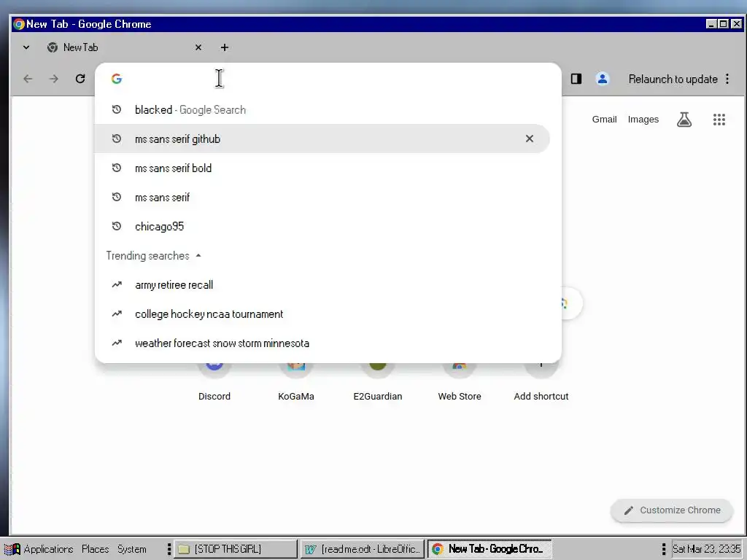Select 'chicago95' history suggestion
This screenshot has height=560, width=747.
(322, 226)
